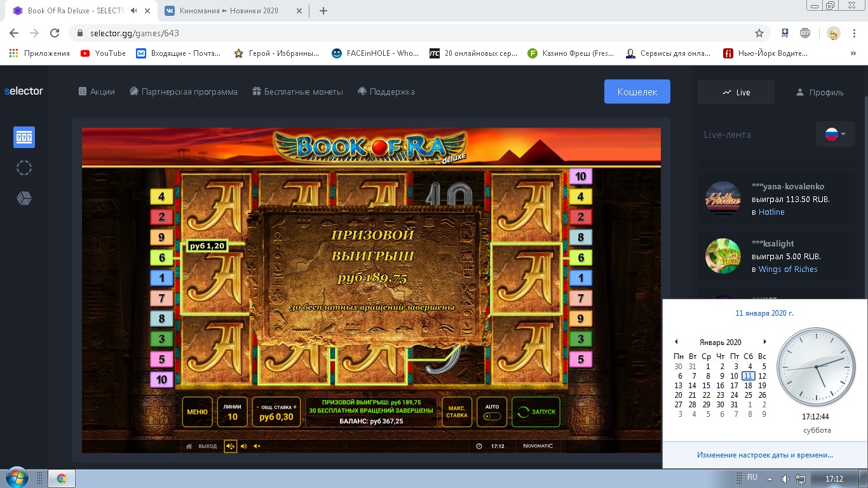Select sound effects only speaker icon
868x488 pixels.
tap(244, 446)
